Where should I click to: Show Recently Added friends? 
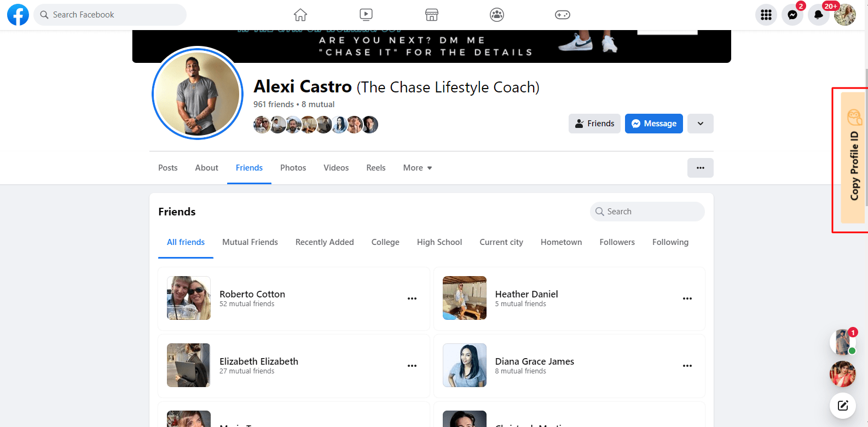click(x=325, y=242)
